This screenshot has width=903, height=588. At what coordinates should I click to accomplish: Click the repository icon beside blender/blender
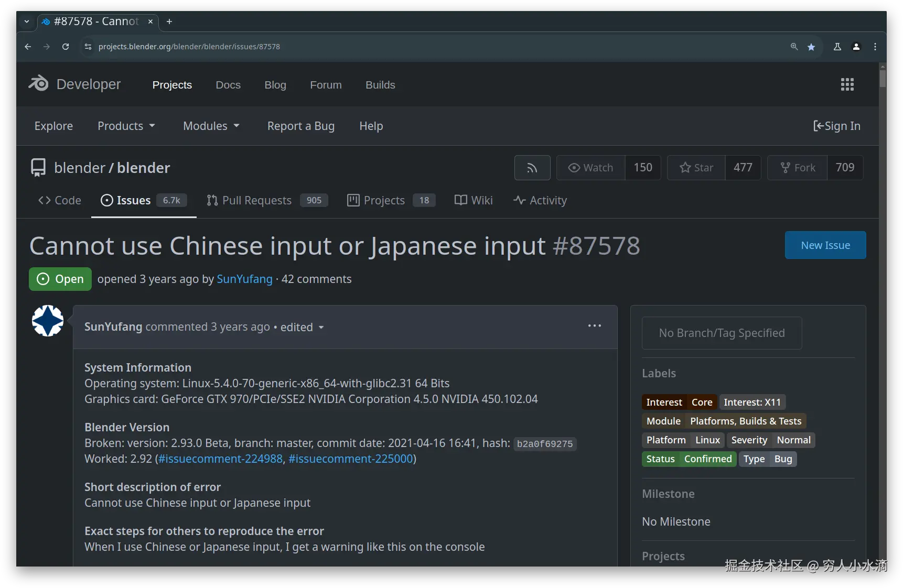point(38,168)
